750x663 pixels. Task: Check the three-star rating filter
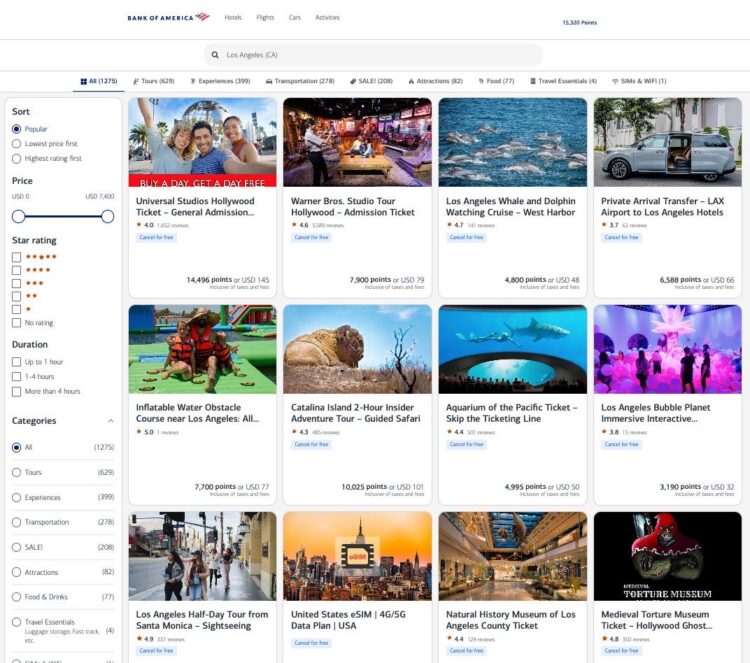17,284
